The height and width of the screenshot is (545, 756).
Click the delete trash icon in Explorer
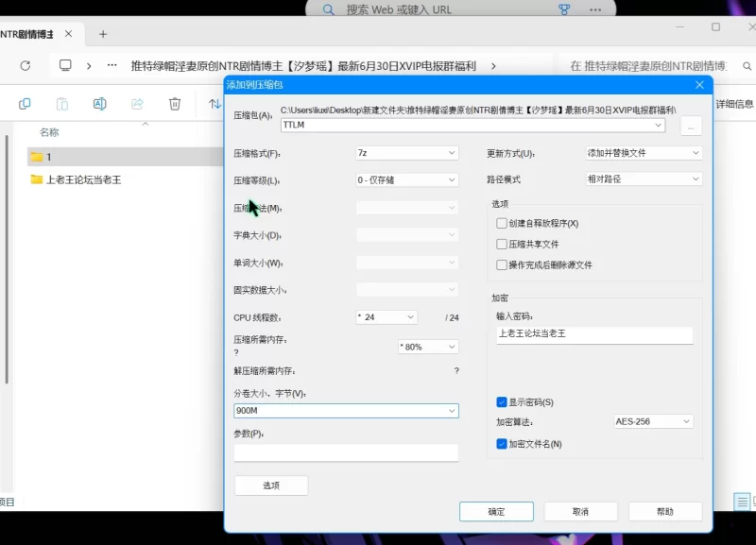tap(175, 104)
